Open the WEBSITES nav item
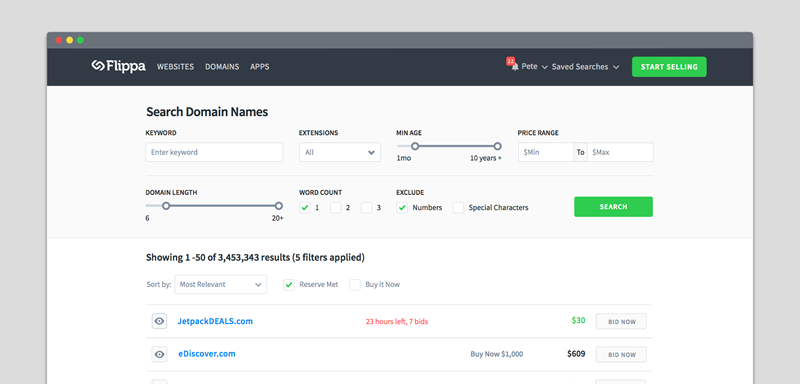Viewport: 800px width, 384px height. (176, 67)
